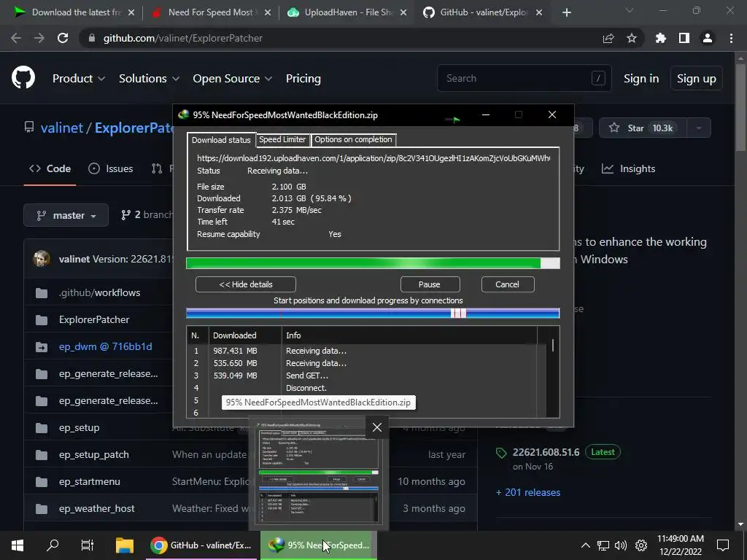Image resolution: width=747 pixels, height=560 pixels.
Task: Open the ep_startmenu folder
Action: click(90, 481)
